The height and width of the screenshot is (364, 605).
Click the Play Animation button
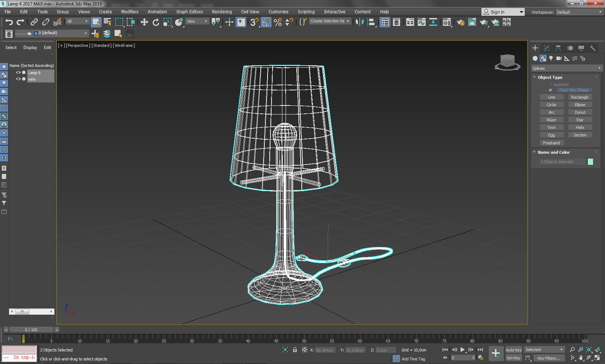(462, 350)
